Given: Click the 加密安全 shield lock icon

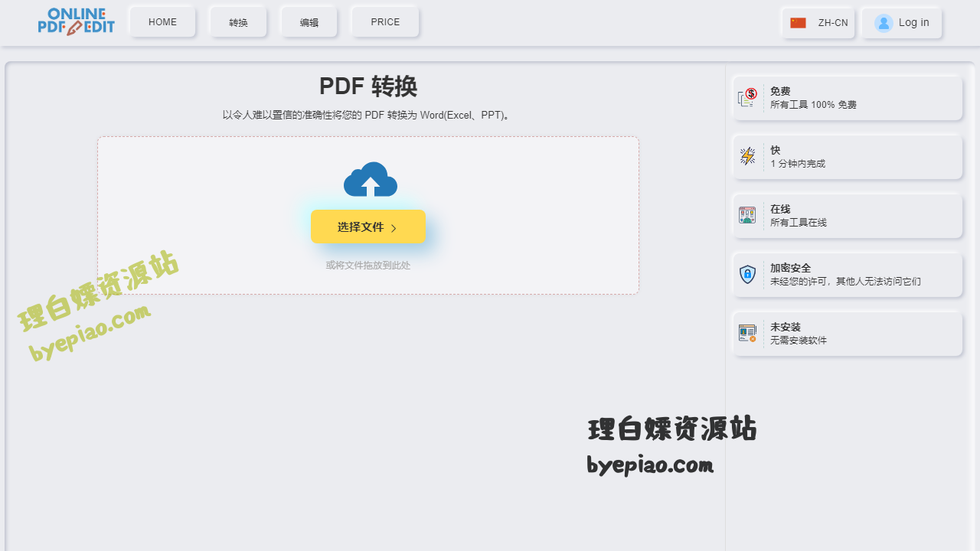Looking at the screenshot, I should [x=747, y=275].
